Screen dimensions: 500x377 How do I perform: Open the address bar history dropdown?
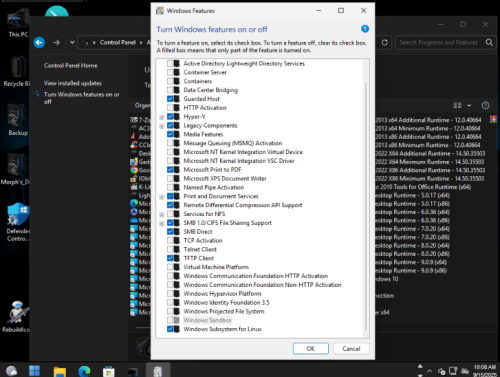pyautogui.click(x=72, y=42)
